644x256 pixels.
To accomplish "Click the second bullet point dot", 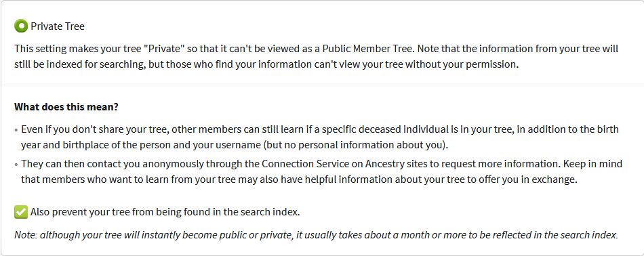I will 16,165.
